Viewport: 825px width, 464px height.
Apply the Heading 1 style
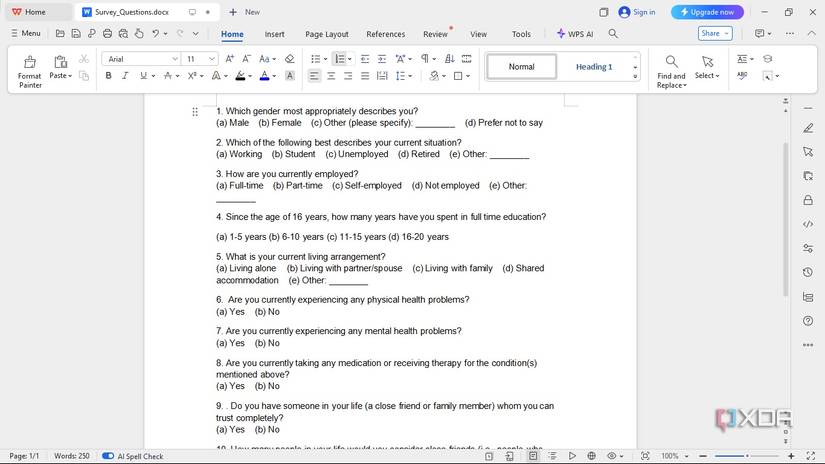click(594, 67)
